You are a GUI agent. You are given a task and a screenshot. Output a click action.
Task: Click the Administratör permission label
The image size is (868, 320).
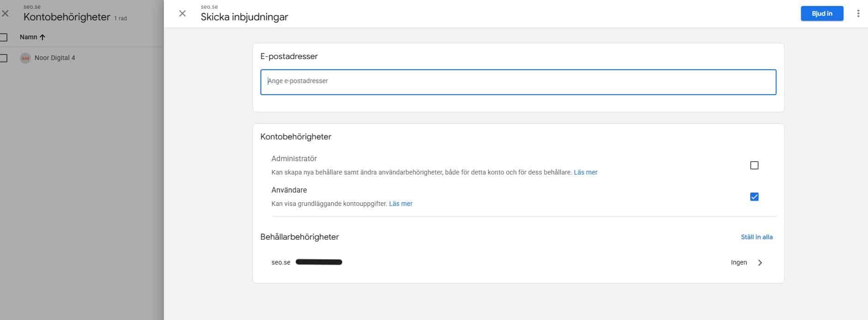tap(294, 158)
